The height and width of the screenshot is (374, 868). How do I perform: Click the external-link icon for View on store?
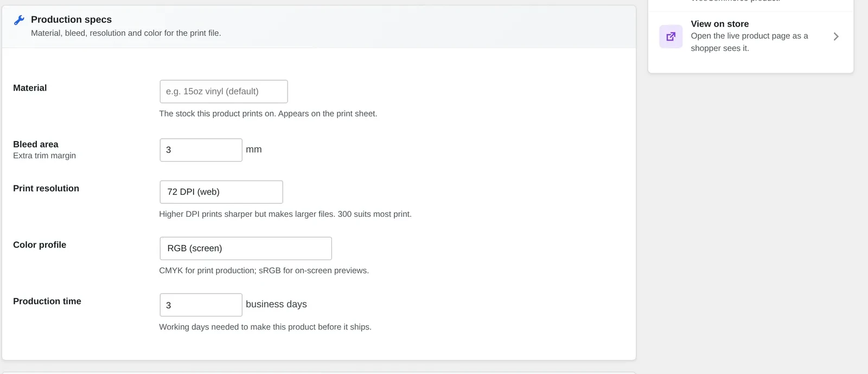[671, 36]
